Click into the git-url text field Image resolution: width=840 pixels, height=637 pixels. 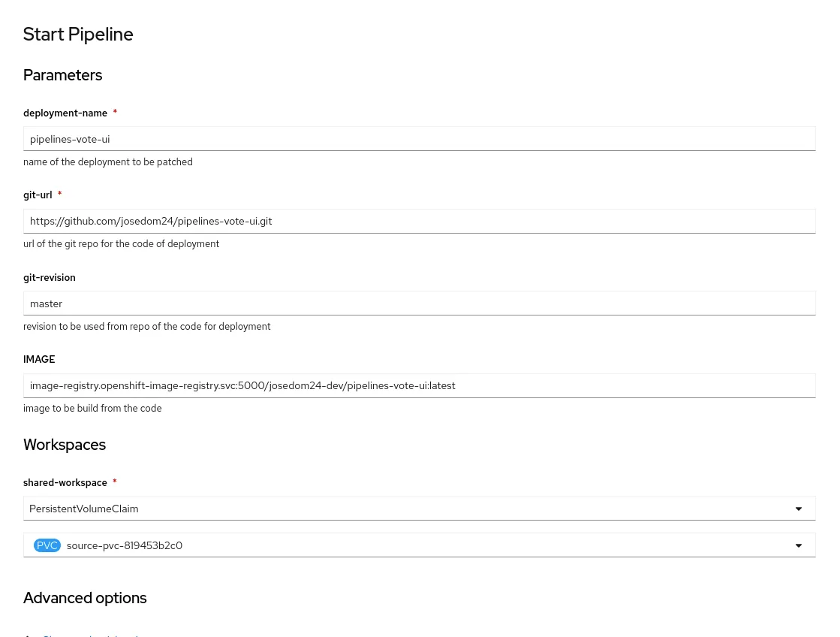(x=419, y=221)
